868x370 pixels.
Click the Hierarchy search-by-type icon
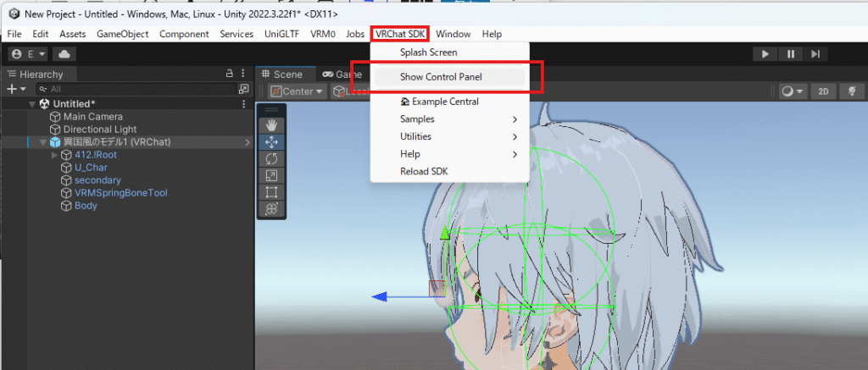(243, 89)
